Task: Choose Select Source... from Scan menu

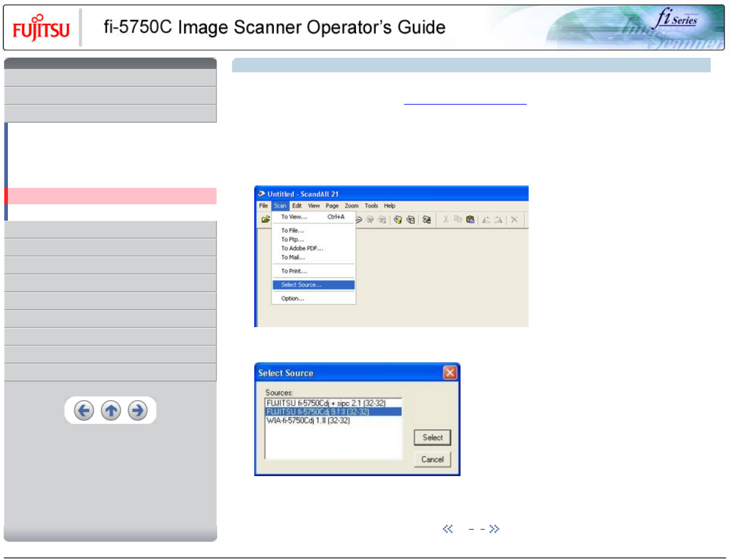Action: coord(301,285)
